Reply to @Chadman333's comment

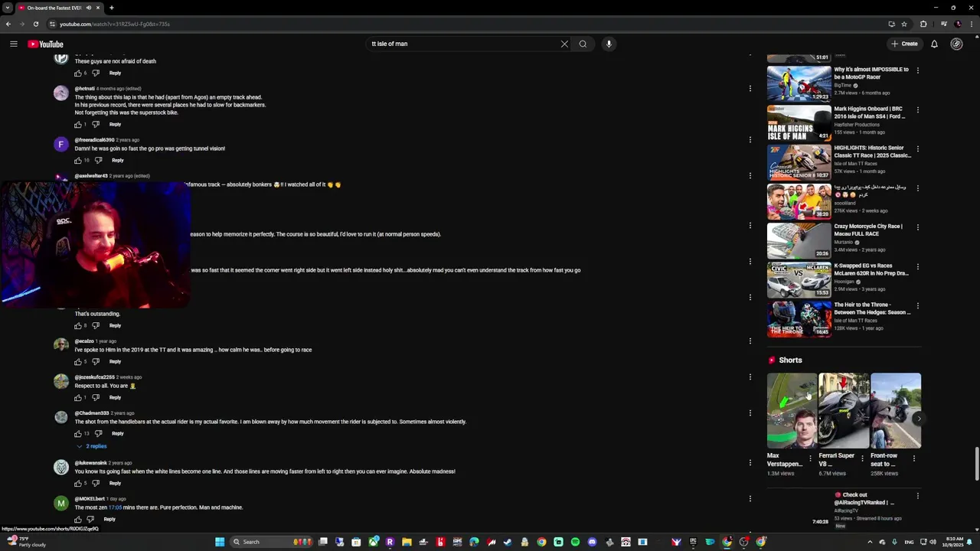(x=117, y=434)
